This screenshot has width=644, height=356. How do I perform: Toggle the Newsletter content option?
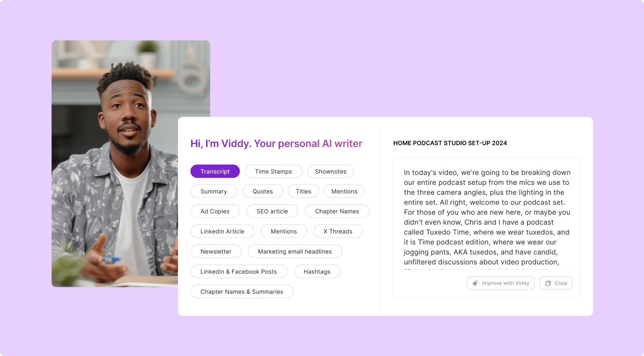pyautogui.click(x=216, y=251)
